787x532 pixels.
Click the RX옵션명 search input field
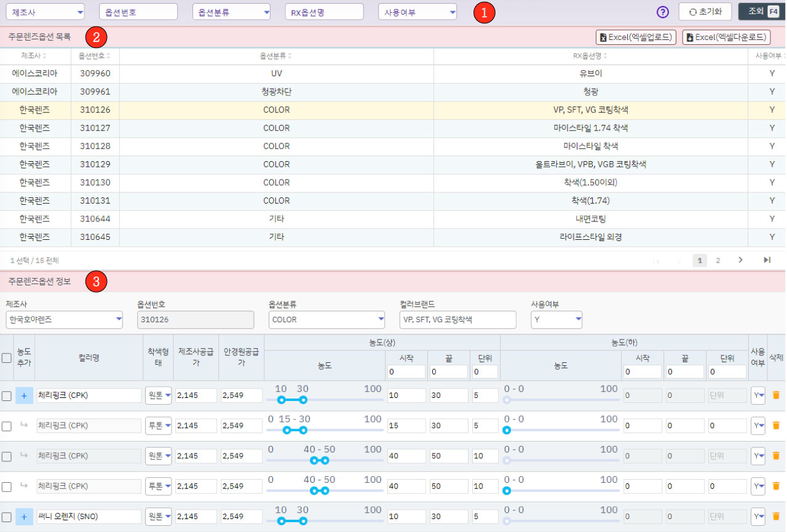pyautogui.click(x=324, y=12)
